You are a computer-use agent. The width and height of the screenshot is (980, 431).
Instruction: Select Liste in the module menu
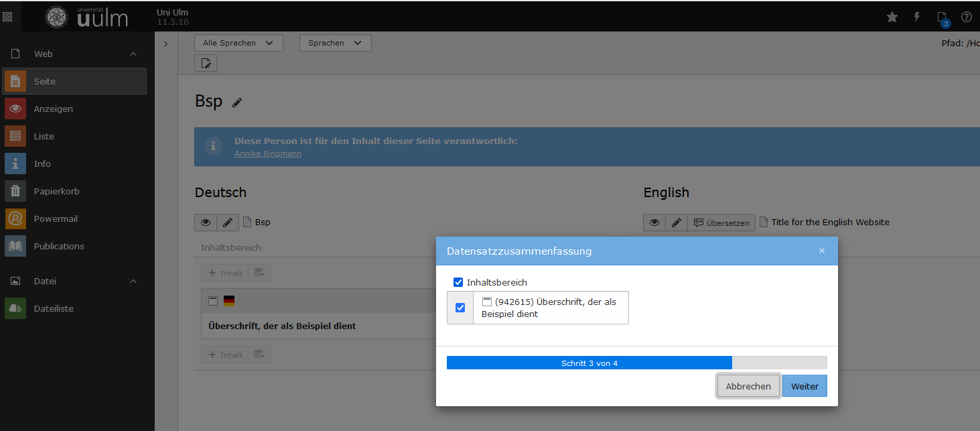tap(44, 136)
